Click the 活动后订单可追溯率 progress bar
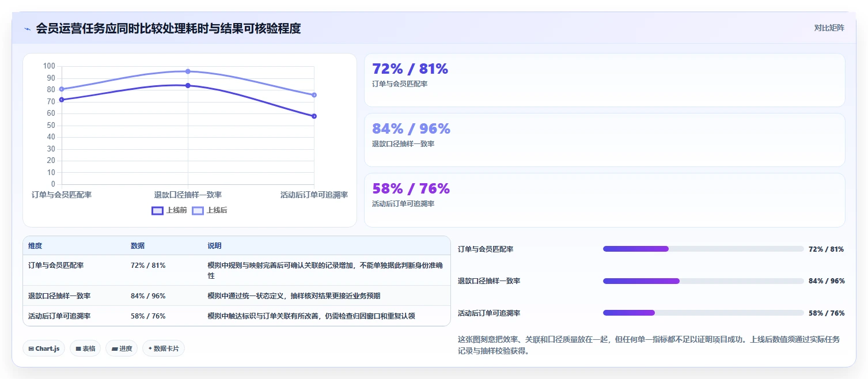The height and width of the screenshot is (379, 868). coord(703,313)
